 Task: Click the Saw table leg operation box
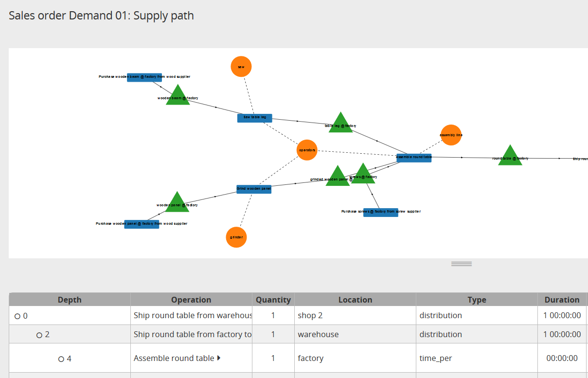tap(255, 118)
